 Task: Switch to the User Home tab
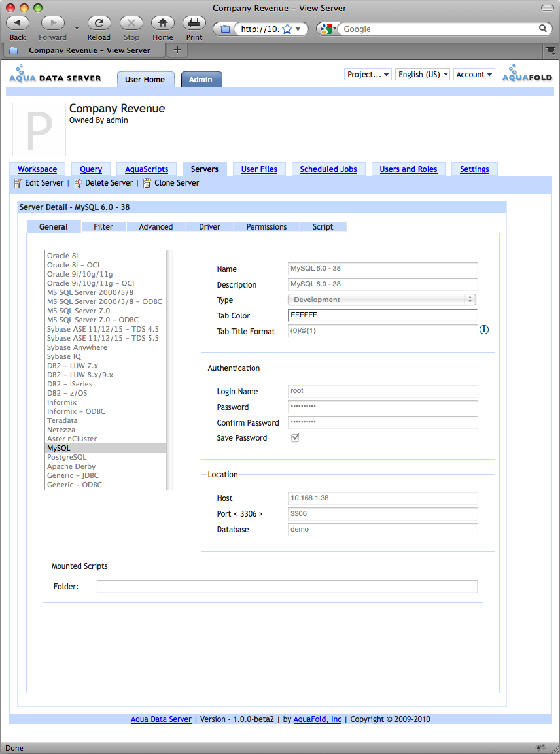pyautogui.click(x=145, y=79)
